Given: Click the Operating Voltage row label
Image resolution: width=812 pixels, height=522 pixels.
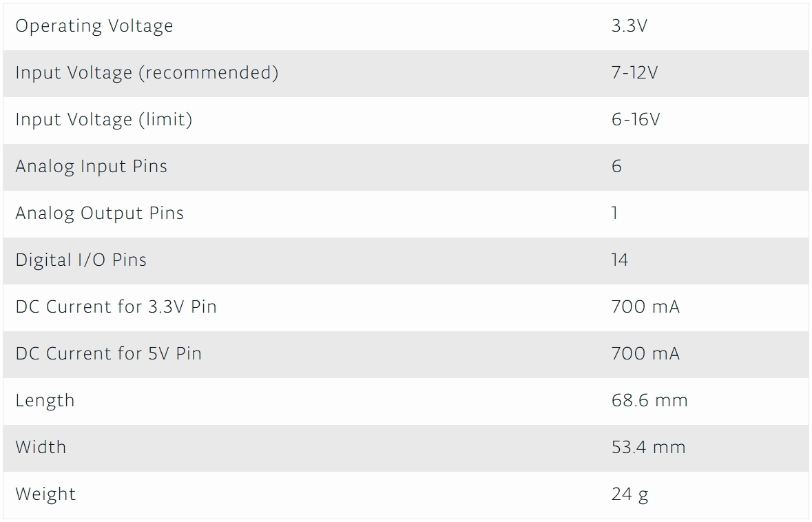Looking at the screenshot, I should click(94, 26).
